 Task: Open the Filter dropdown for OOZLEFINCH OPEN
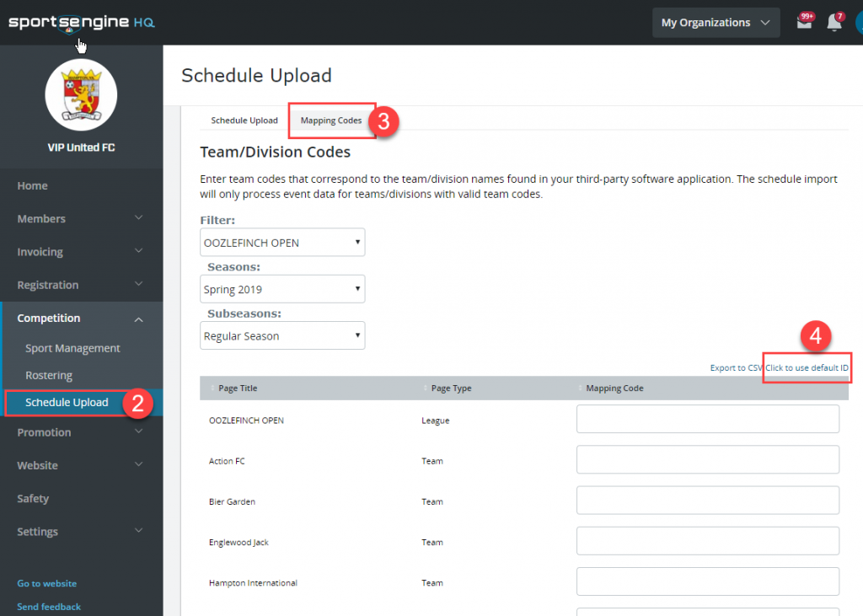[282, 242]
